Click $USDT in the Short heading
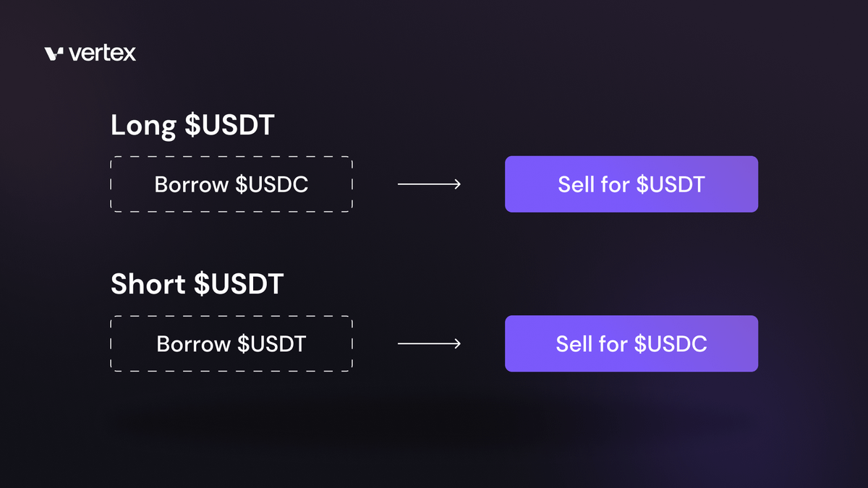The height and width of the screenshot is (488, 868). pos(239,284)
